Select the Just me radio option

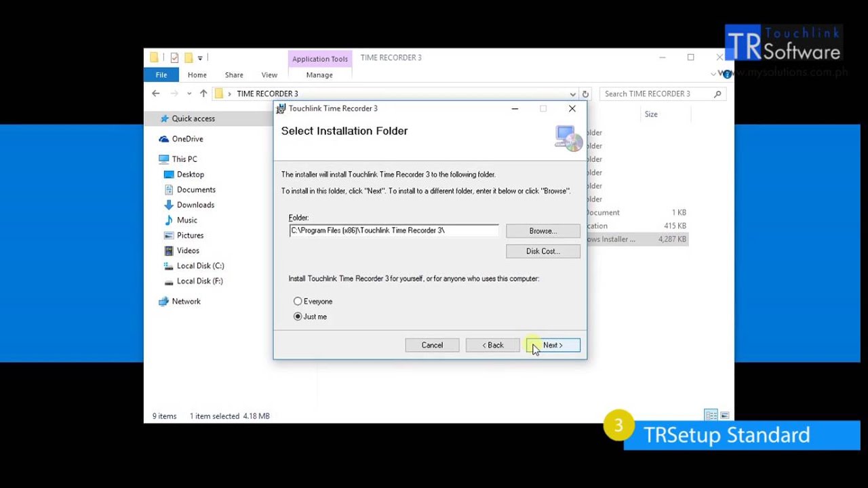click(x=311, y=317)
